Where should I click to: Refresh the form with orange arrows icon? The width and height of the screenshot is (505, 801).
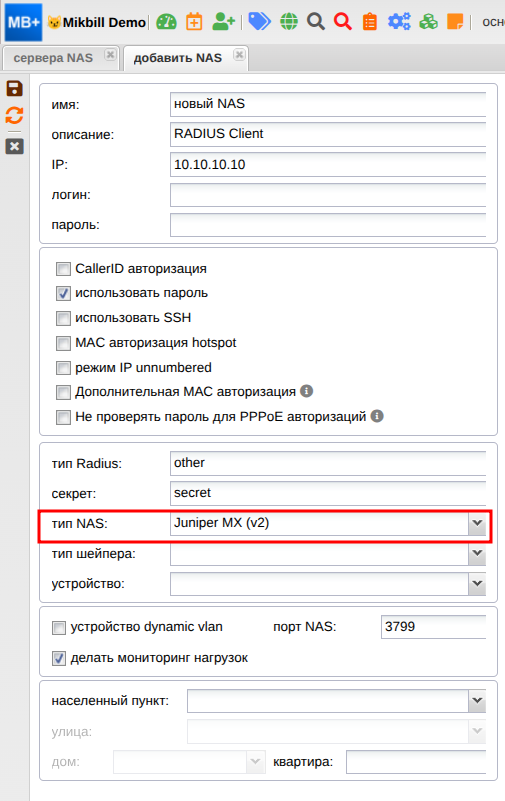coord(14,115)
